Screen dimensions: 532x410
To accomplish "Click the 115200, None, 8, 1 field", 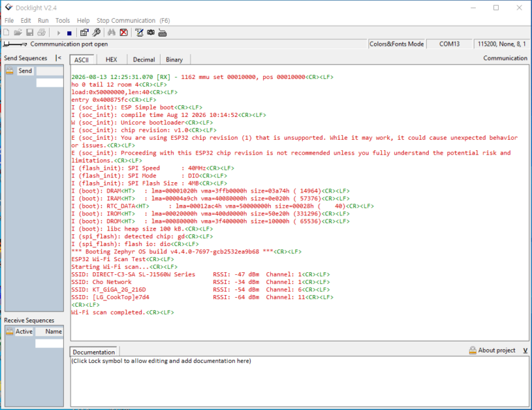I will click(x=502, y=44).
